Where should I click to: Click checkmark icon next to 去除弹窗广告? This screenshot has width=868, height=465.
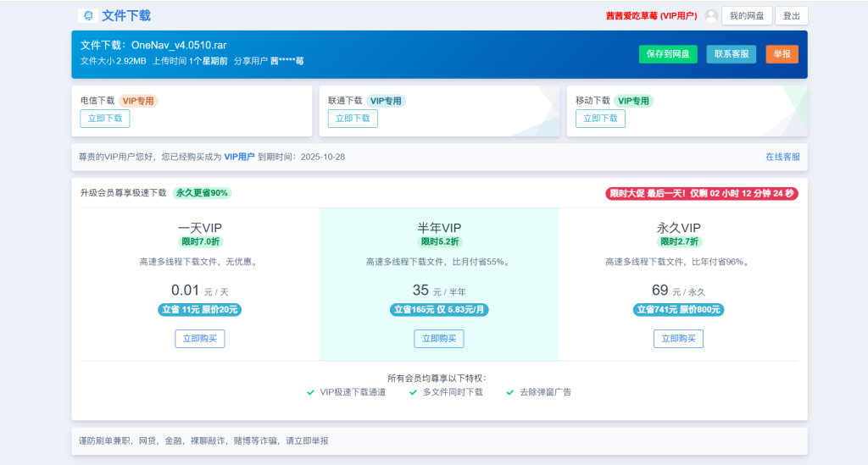[510, 392]
